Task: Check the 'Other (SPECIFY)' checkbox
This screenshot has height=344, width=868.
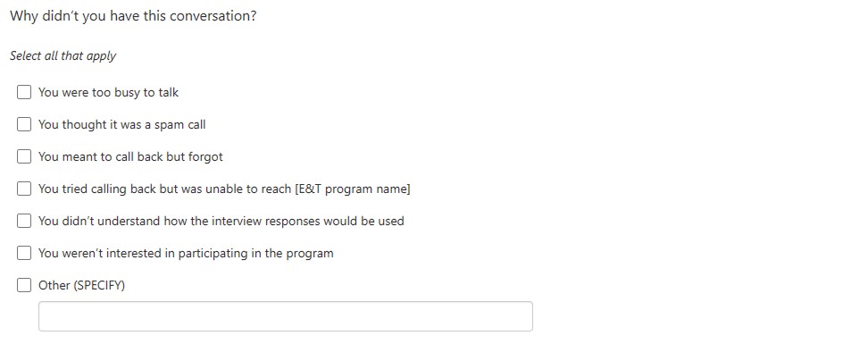Action: pyautogui.click(x=24, y=285)
